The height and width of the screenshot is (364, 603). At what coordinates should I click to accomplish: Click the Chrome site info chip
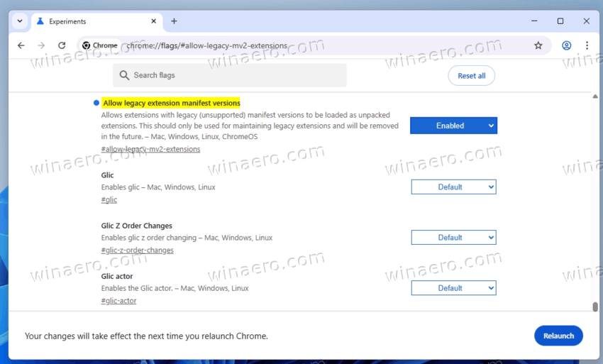click(x=100, y=45)
